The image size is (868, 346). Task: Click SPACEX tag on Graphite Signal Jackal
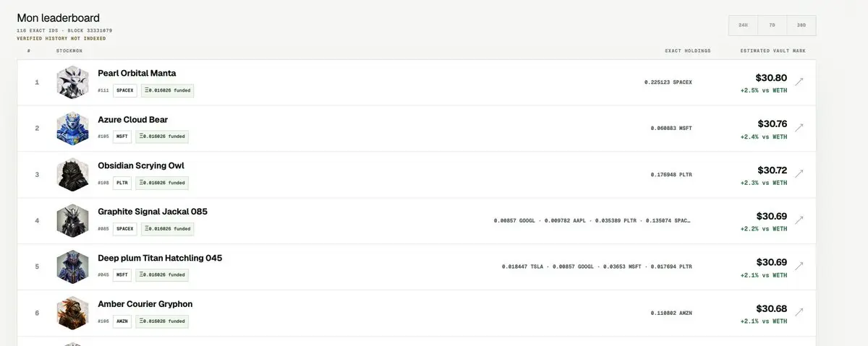[x=125, y=229]
